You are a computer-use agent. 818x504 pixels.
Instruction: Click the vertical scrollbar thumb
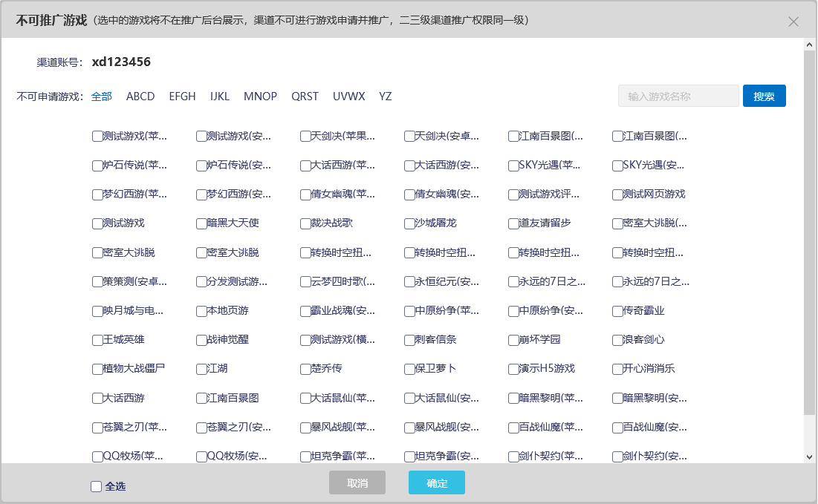(x=809, y=233)
